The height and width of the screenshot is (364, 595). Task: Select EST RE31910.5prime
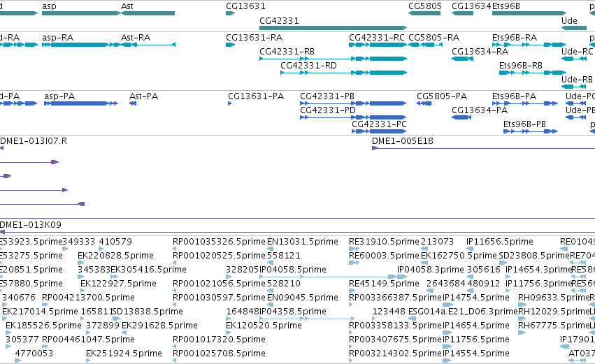(x=354, y=249)
